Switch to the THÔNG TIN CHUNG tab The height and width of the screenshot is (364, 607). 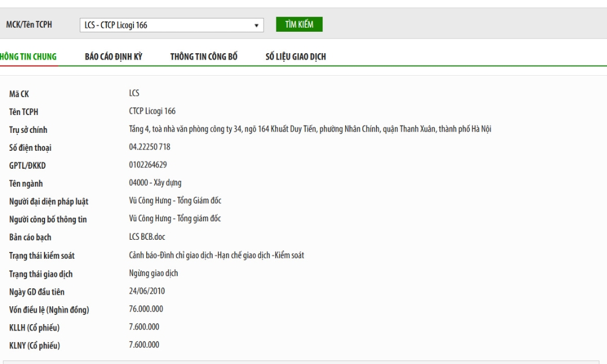coord(28,57)
